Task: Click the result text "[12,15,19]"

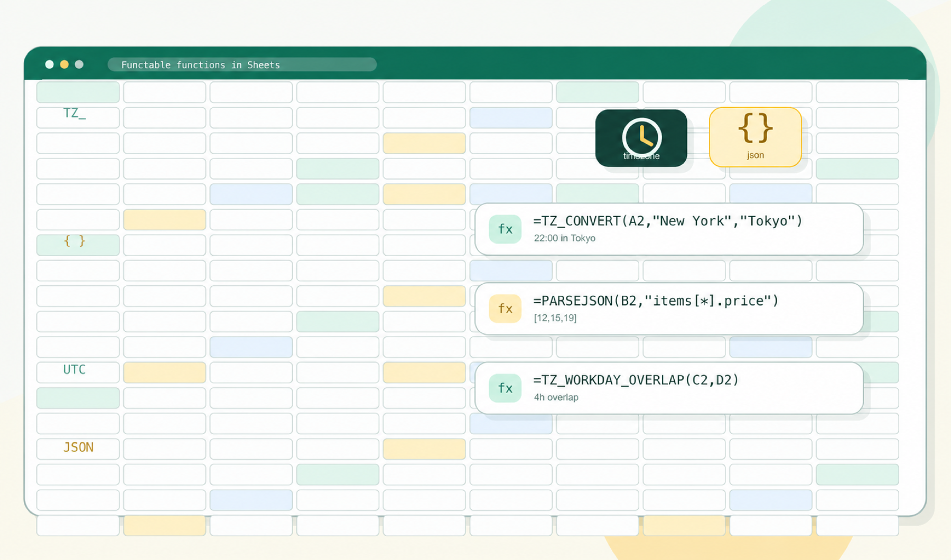Action: [x=555, y=318]
